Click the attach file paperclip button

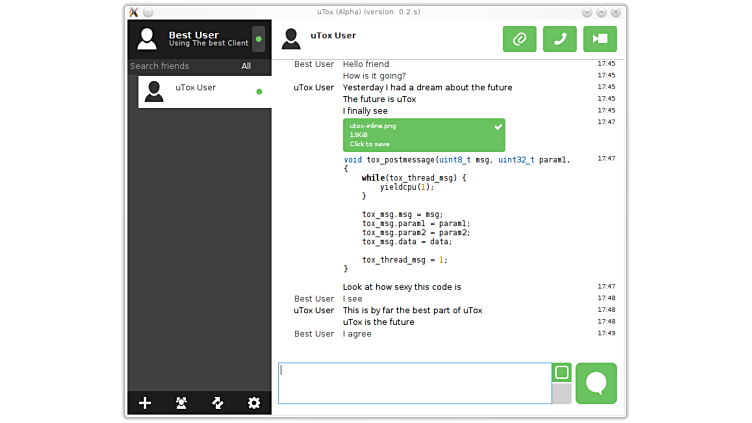[519, 39]
